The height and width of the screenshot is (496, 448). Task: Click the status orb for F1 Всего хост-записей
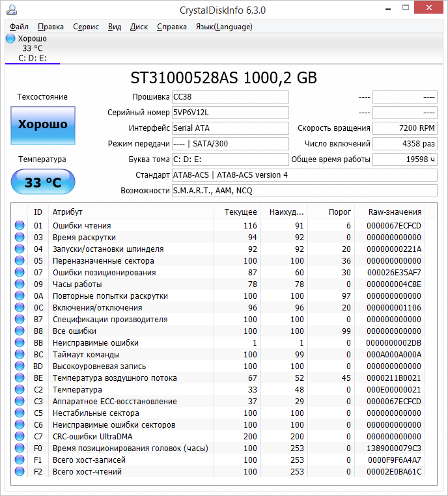20,460
